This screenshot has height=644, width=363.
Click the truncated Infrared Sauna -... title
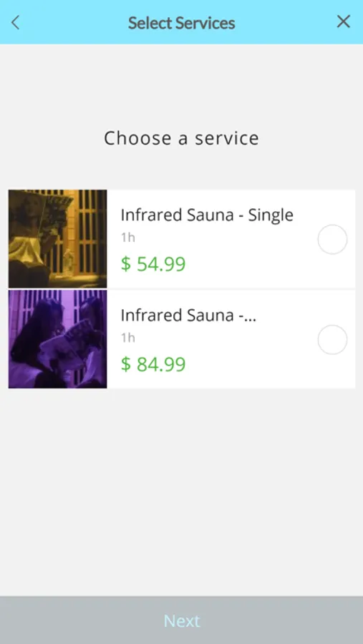188,315
